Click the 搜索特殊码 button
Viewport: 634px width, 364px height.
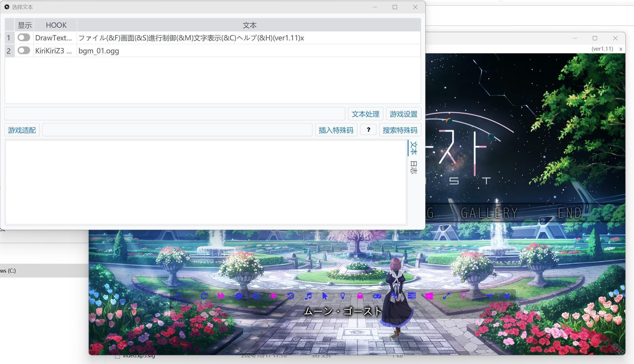pos(400,130)
